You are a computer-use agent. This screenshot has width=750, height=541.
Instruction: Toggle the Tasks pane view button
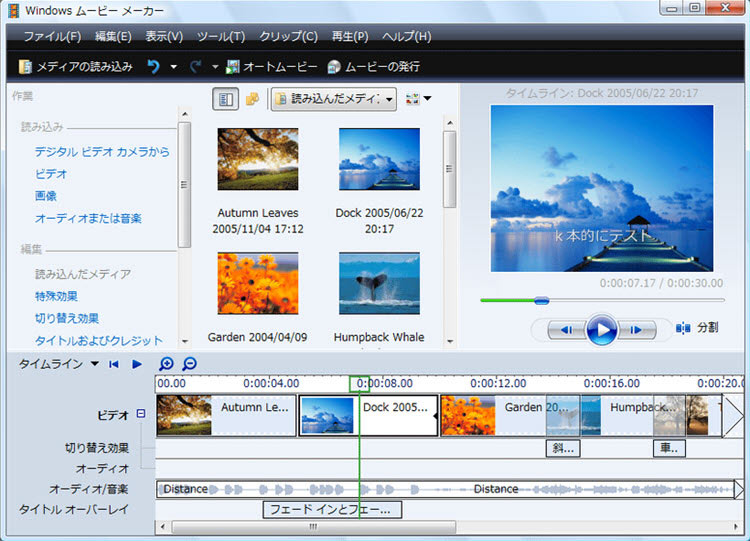[225, 99]
